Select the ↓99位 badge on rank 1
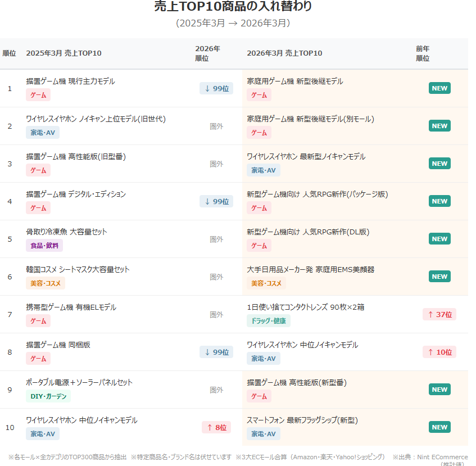 click(x=216, y=88)
